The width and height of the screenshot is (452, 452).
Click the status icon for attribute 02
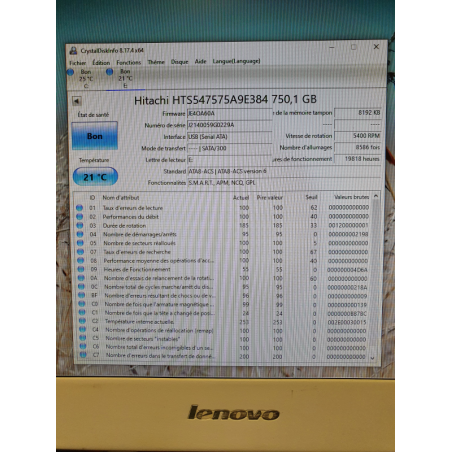80,217
